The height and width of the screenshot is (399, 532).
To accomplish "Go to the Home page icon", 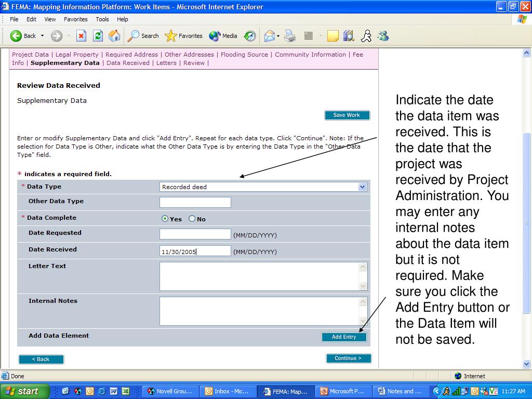I will [x=114, y=36].
